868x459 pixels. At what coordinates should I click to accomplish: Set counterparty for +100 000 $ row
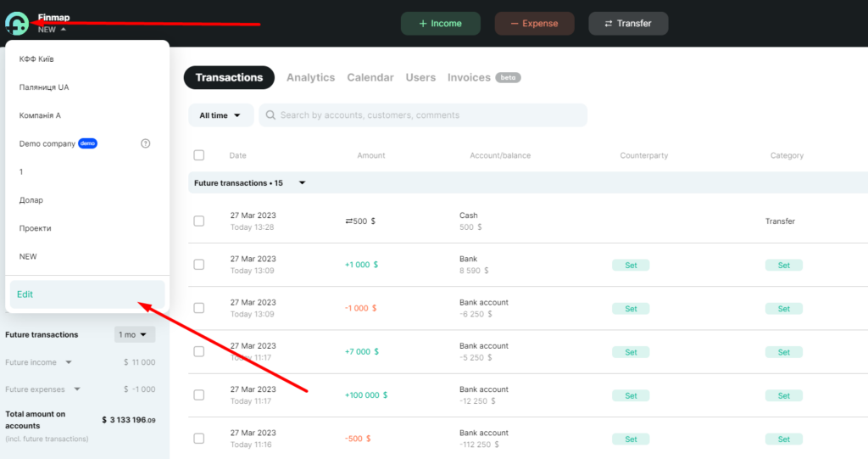tap(631, 396)
